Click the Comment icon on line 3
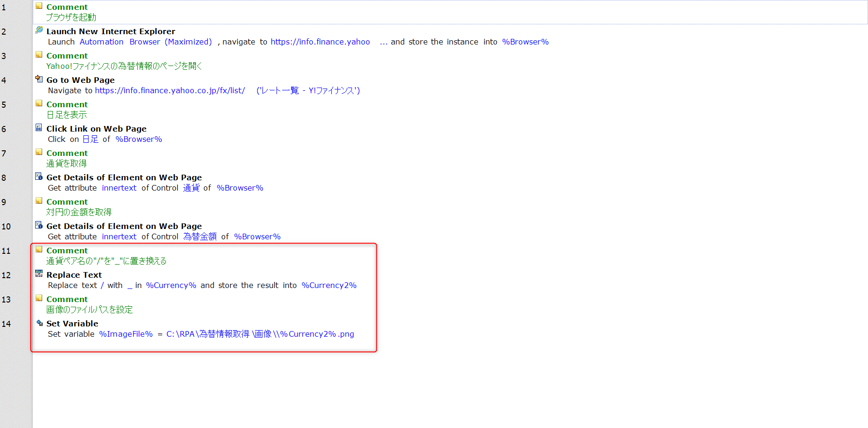Image resolution: width=868 pixels, height=428 pixels. point(39,55)
